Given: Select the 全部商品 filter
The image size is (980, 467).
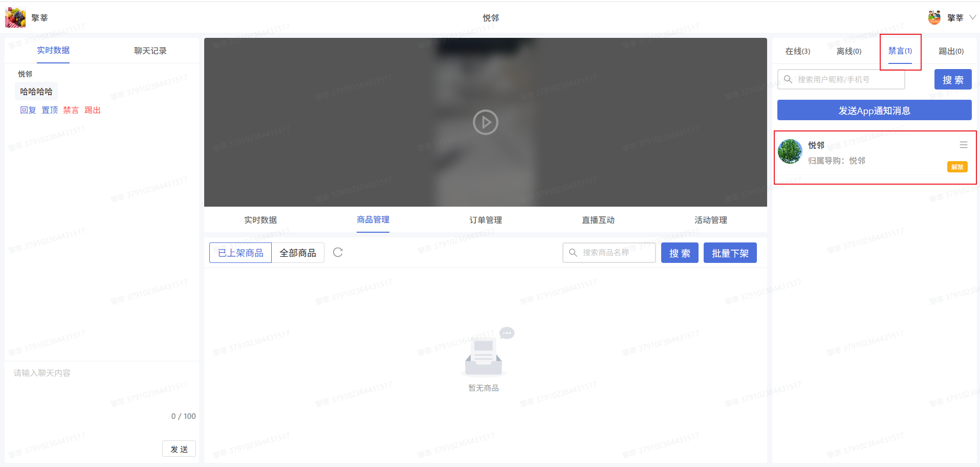Looking at the screenshot, I should (298, 253).
